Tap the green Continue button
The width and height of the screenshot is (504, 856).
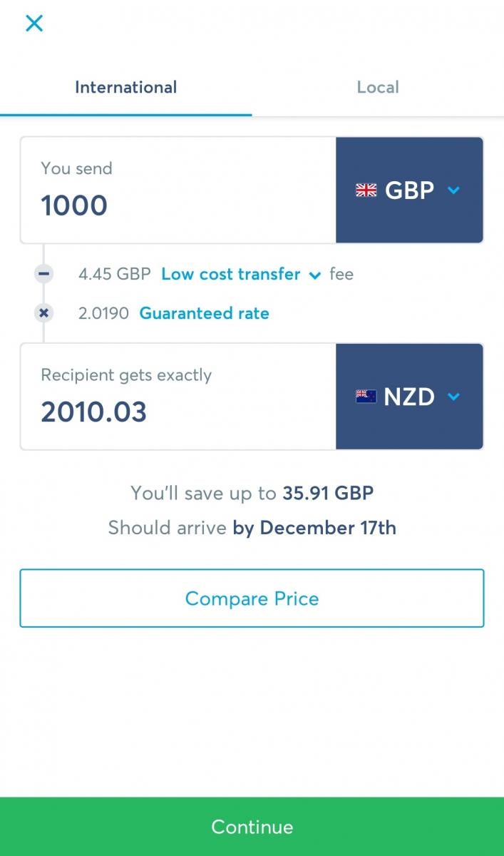[252, 827]
